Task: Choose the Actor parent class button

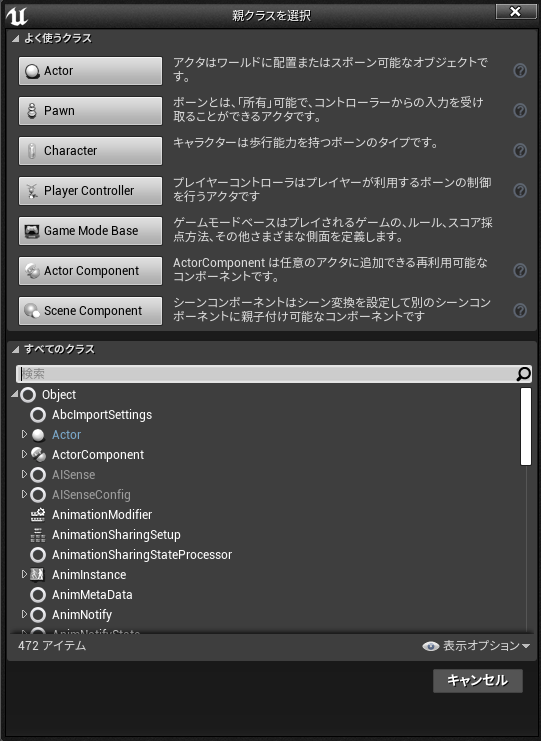Action: point(90,71)
